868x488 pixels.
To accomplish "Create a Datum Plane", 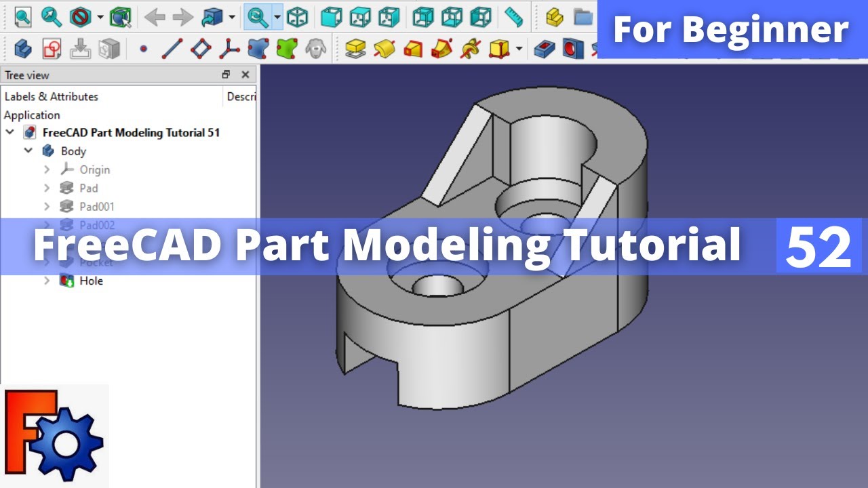I will coord(201,48).
